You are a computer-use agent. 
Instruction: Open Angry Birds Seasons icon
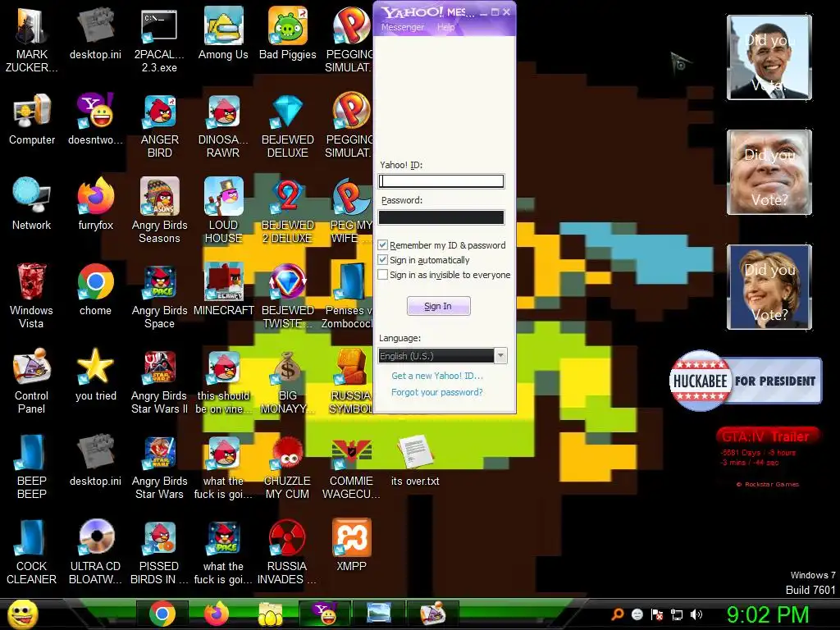pos(160,211)
